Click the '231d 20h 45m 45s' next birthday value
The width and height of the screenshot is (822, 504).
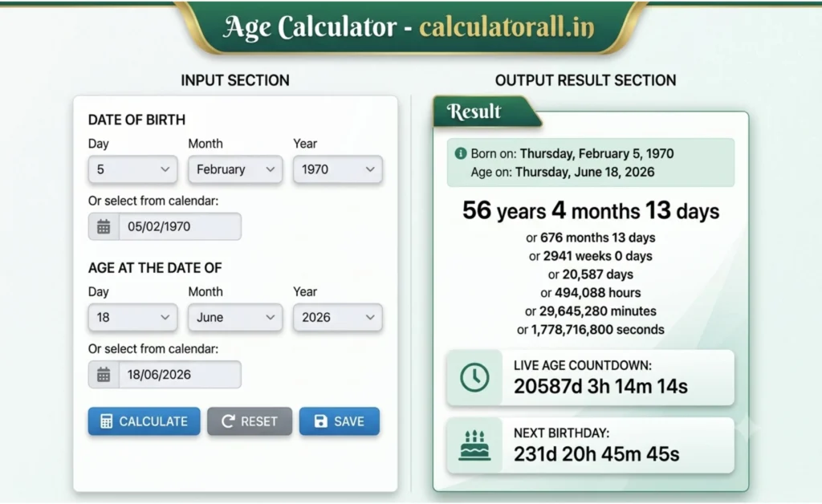click(596, 454)
